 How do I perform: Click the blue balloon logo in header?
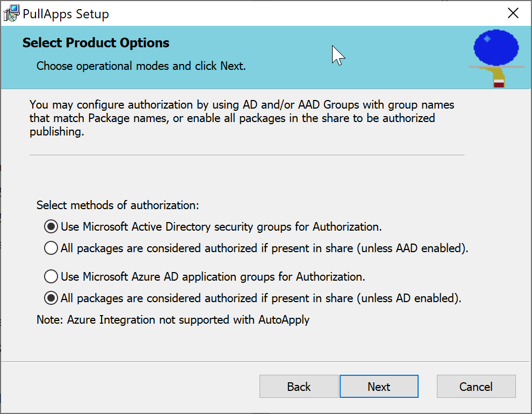coord(496,48)
